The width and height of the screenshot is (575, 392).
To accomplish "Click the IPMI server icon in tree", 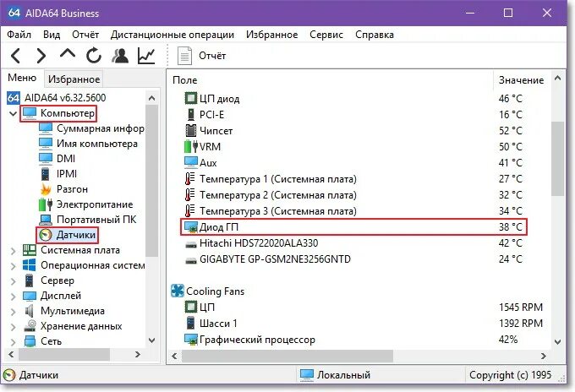I will 46,174.
